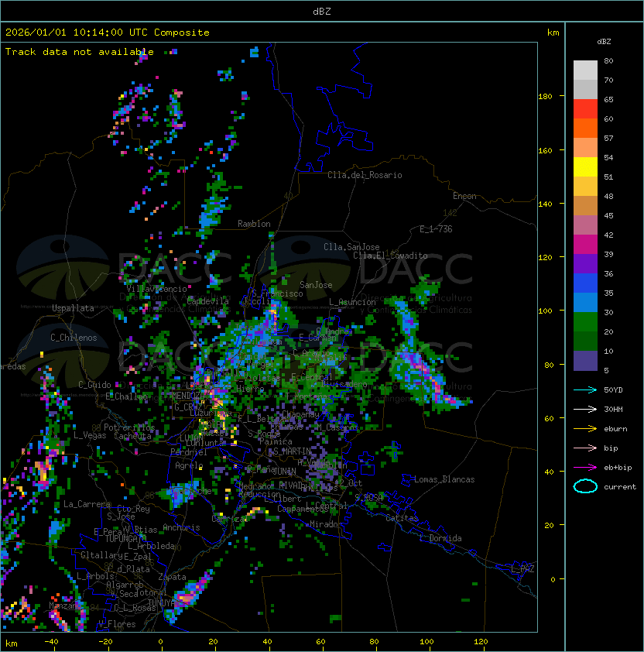Viewport: 644px width, 652px height.
Task: Click the cyan 50YD arrow icon
Action: pos(585,389)
